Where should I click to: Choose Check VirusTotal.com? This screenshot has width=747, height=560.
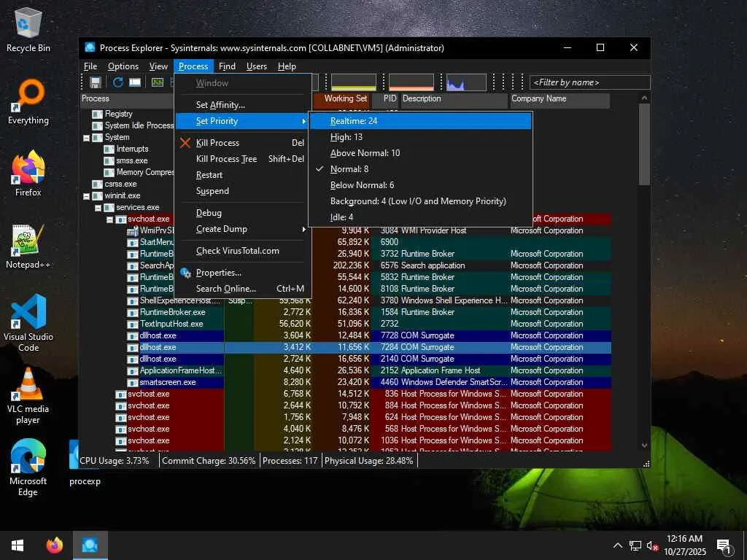click(243, 251)
